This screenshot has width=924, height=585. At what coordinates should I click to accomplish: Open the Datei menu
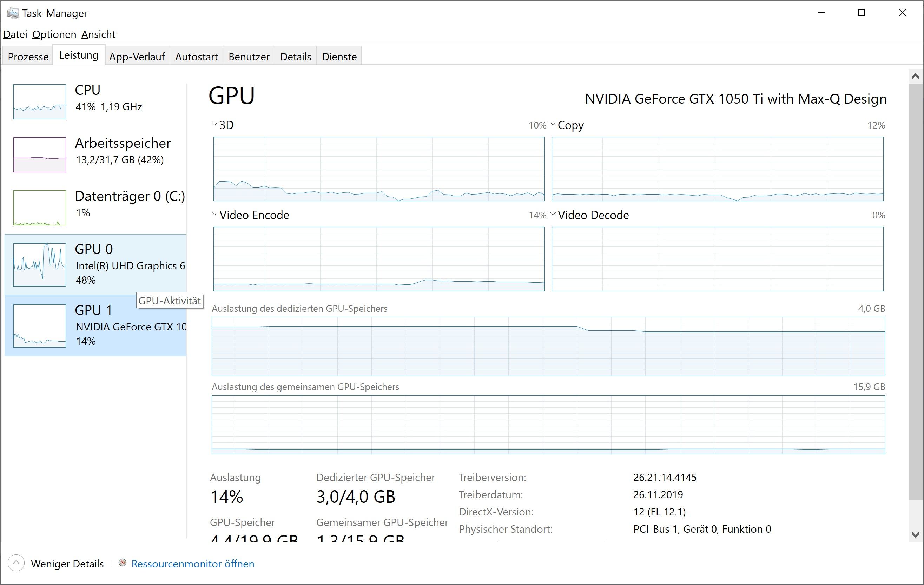15,34
